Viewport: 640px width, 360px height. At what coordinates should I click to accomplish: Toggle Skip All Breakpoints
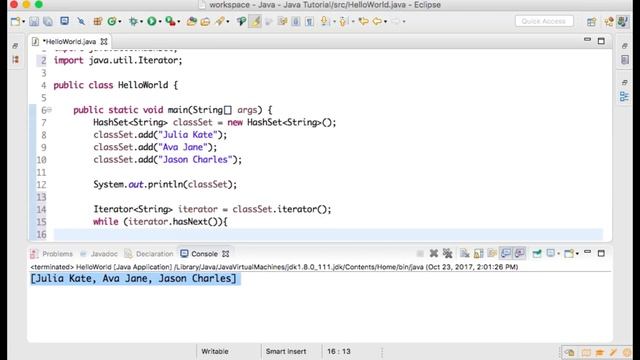click(81, 21)
